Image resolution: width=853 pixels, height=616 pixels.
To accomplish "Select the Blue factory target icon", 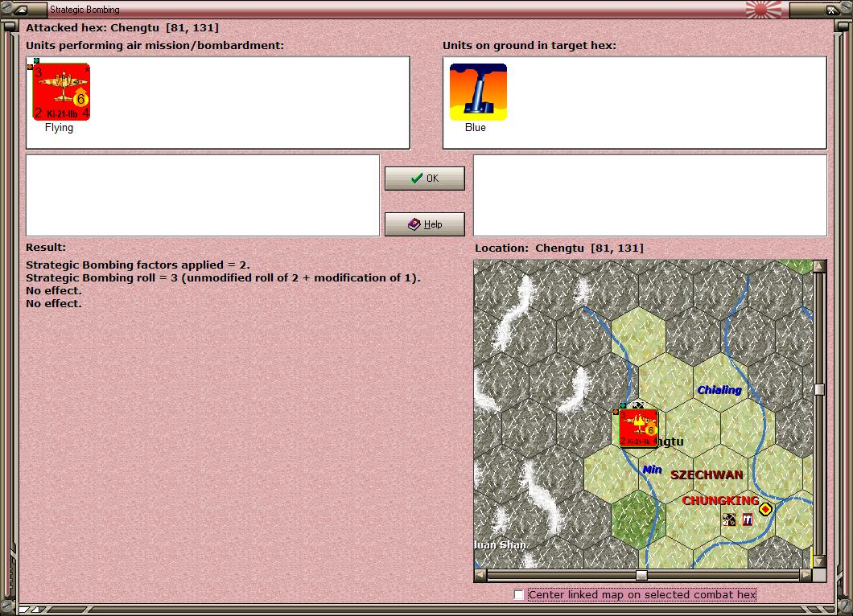I will [x=478, y=92].
